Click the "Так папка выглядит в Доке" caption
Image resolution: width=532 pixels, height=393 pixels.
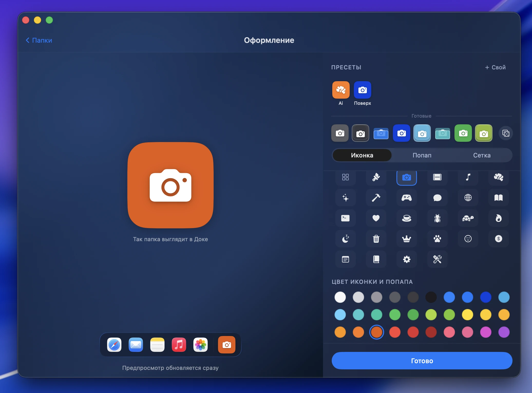pos(170,239)
